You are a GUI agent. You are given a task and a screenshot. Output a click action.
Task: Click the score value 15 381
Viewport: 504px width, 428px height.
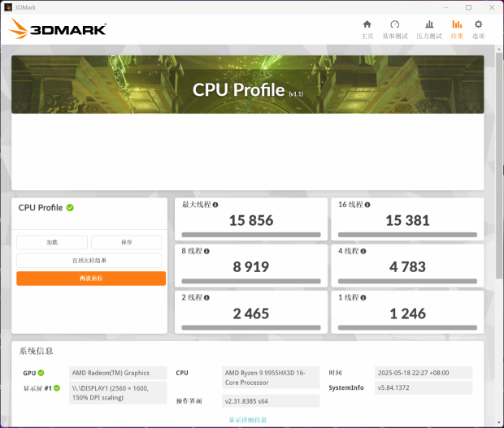click(407, 221)
